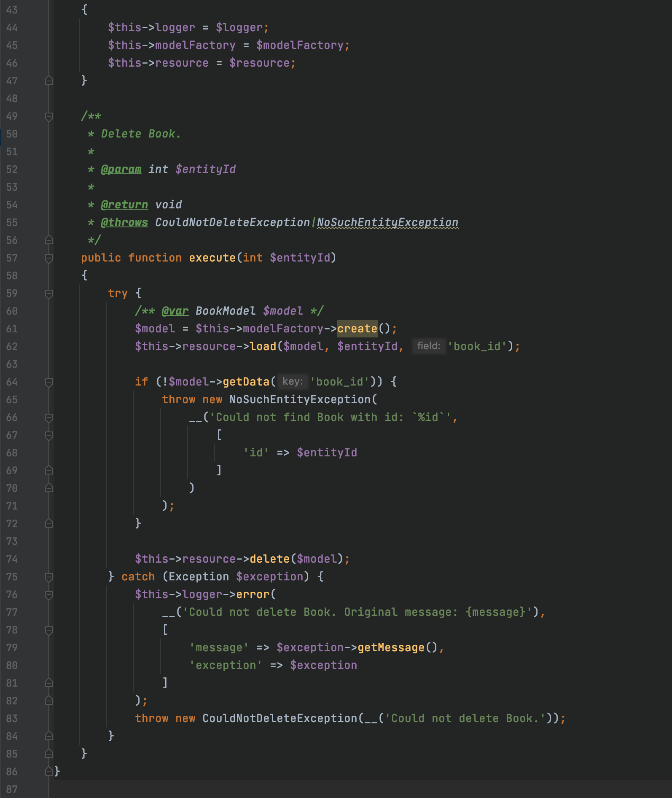
Task: Click the @throws tag in the docblock
Action: (125, 222)
